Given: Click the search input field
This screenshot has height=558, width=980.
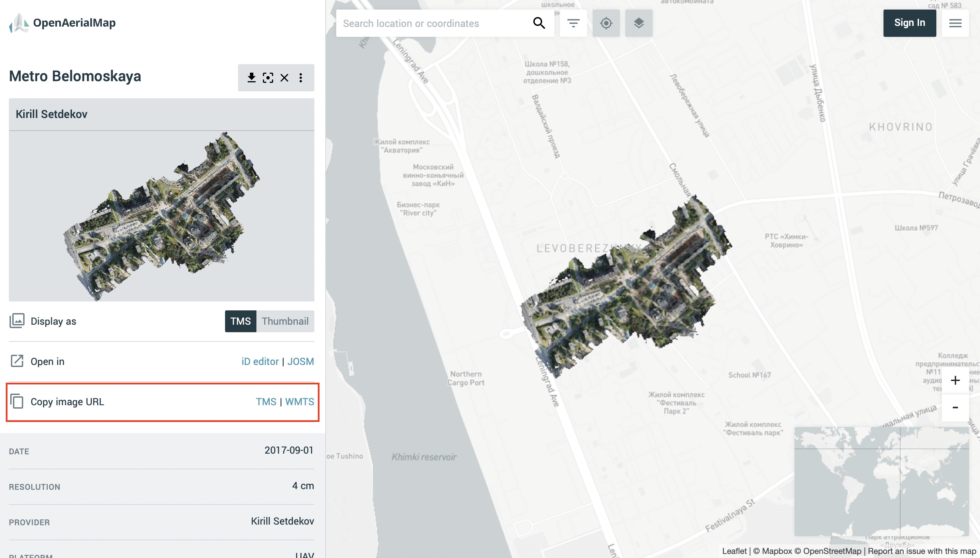Looking at the screenshot, I should [444, 23].
